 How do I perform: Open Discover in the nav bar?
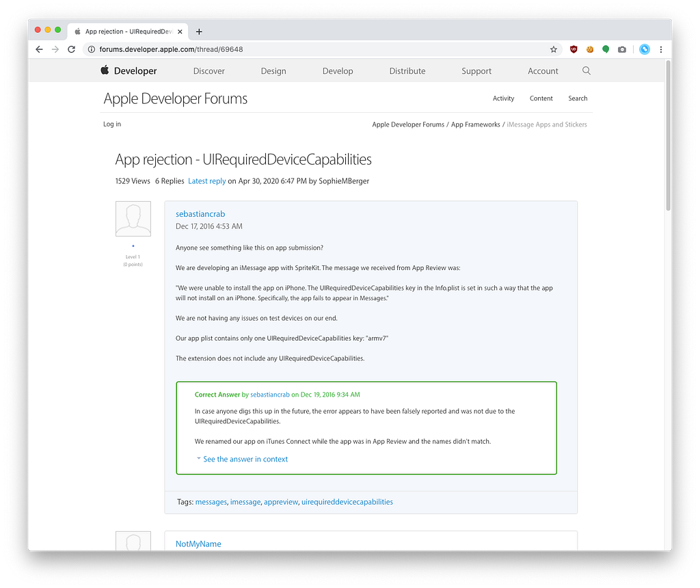[209, 71]
